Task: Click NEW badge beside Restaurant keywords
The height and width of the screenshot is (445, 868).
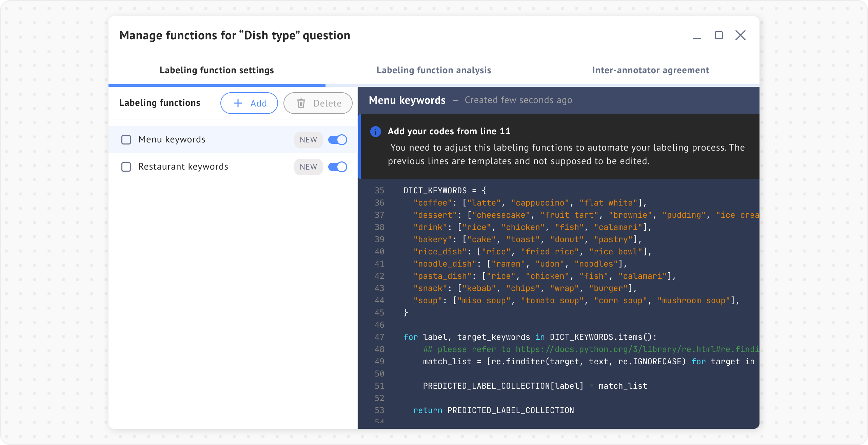Action: pos(308,167)
